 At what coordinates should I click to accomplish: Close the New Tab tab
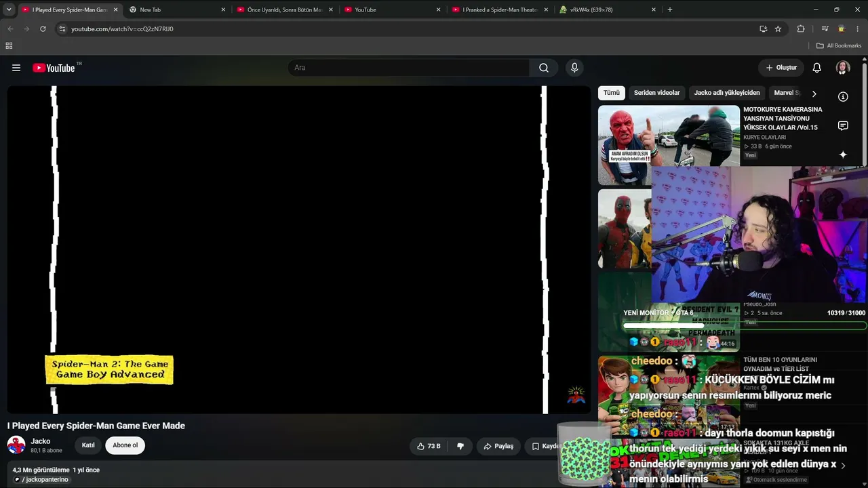(223, 9)
